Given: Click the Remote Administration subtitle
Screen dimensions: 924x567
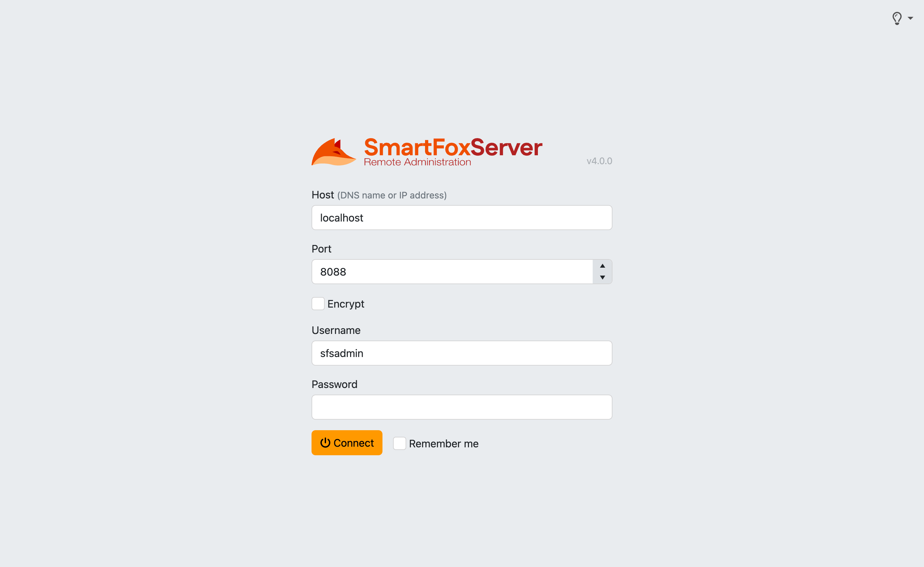Looking at the screenshot, I should pos(417,162).
